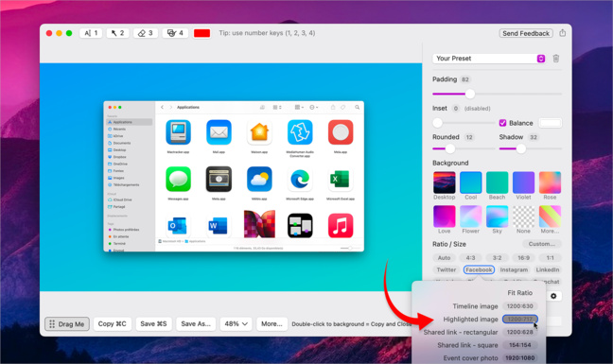Select the Auto ratio option

tap(444, 258)
